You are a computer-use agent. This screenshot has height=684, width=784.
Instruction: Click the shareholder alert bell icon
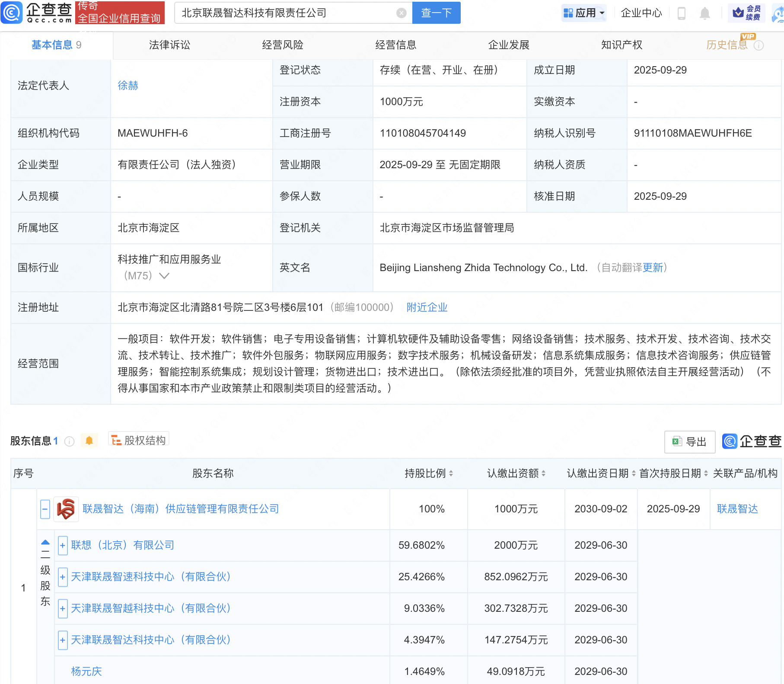pos(89,441)
